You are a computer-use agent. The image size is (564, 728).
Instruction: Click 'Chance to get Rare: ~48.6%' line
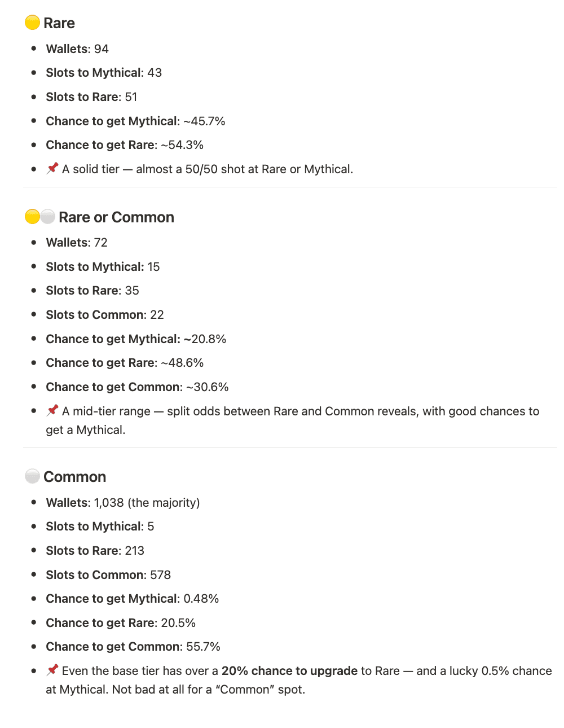(125, 363)
